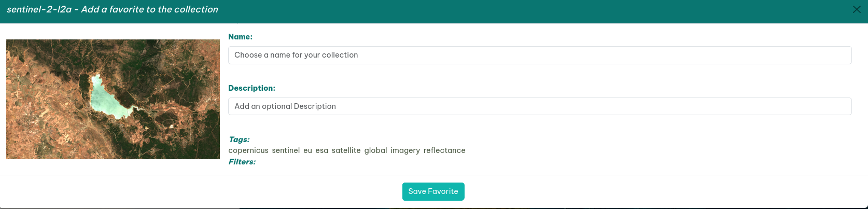Click the 'copernicus' tag
Image resolution: width=868 pixels, height=209 pixels.
248,150
